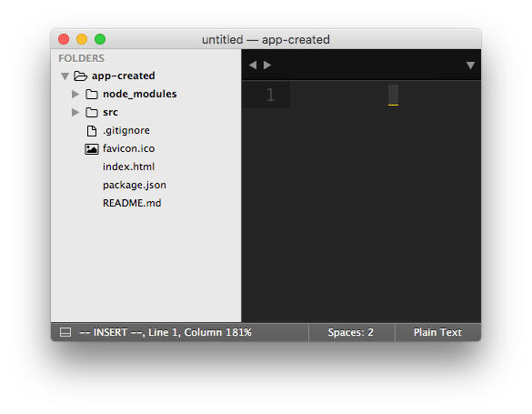Minimize the window with yellow button
Viewport: 532px width, 414px height.
pos(82,39)
